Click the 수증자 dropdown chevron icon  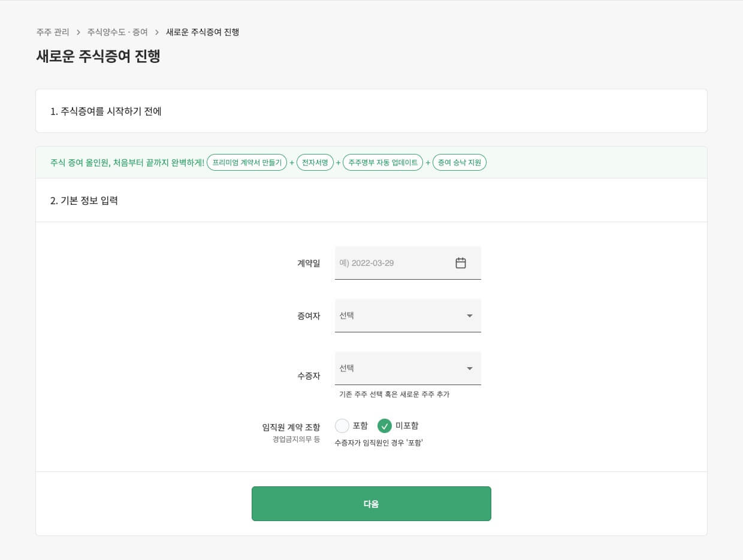tap(470, 368)
